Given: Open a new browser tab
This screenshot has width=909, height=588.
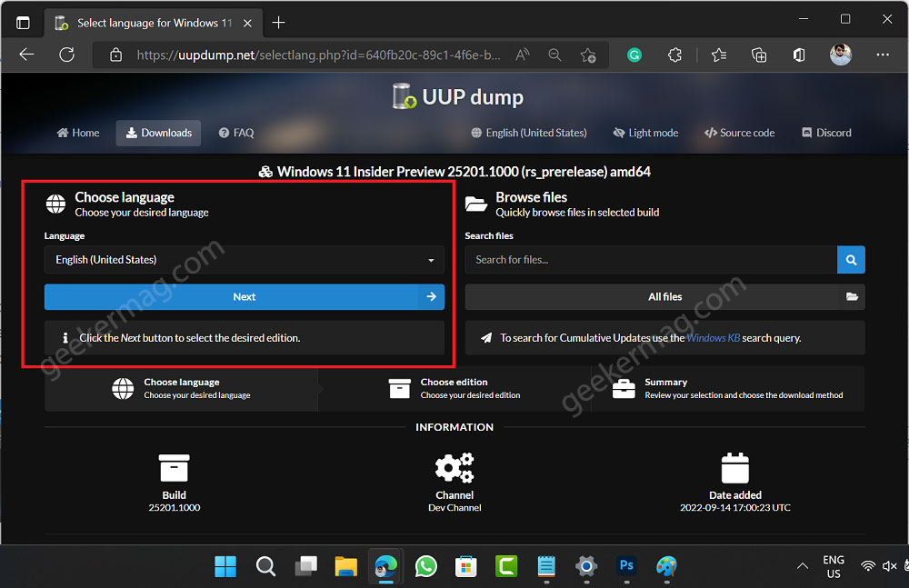Looking at the screenshot, I should click(278, 23).
